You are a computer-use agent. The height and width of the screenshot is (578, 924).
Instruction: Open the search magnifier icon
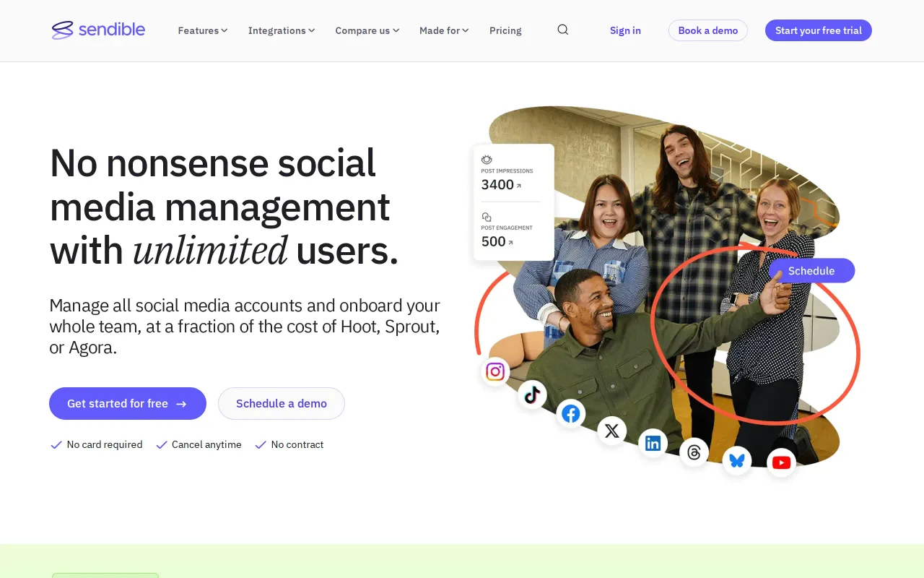click(563, 30)
